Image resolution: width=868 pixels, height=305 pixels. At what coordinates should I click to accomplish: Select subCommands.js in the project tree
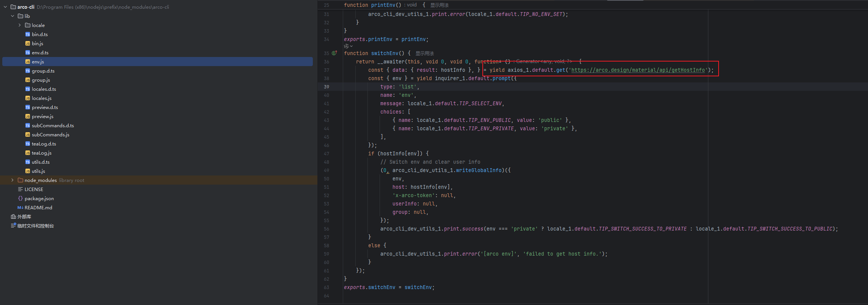click(x=50, y=135)
